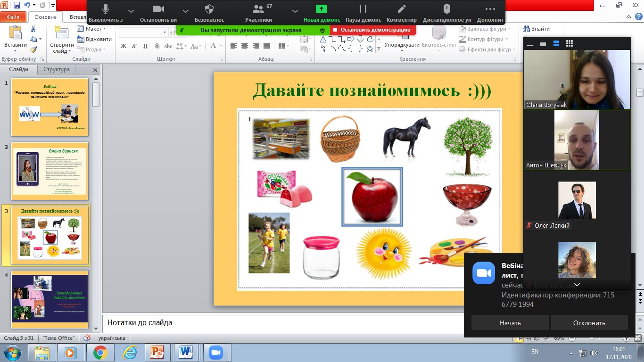Toggle strikethrough formatting
Screen dimensions: 644x362
[x=167, y=46]
